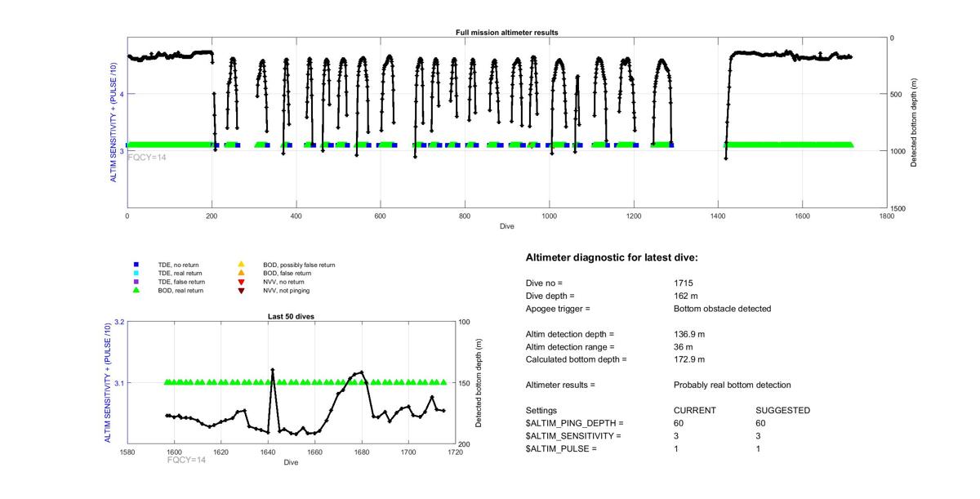Select the dive depth value '162 m'
This screenshot has width=980, height=499.
click(685, 296)
